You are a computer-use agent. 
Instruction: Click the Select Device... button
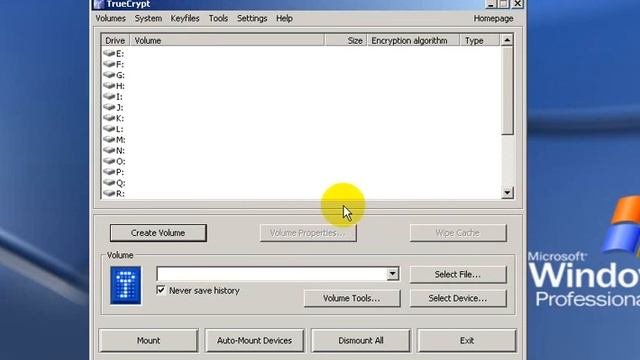[x=458, y=298]
